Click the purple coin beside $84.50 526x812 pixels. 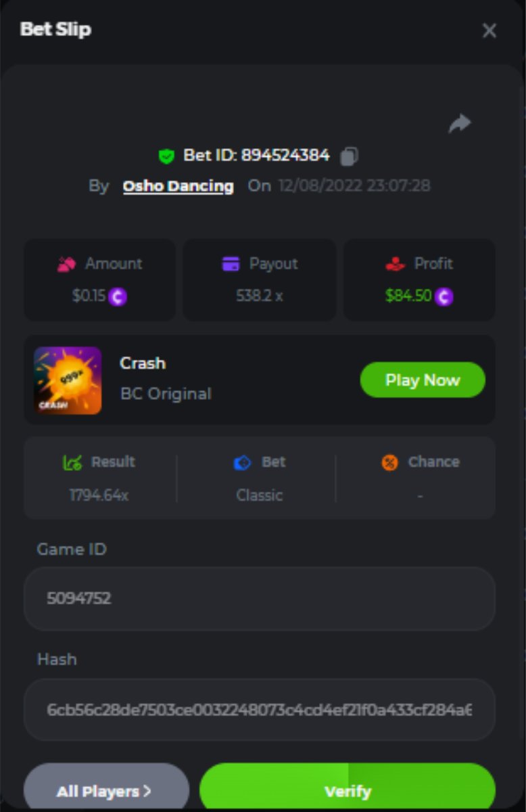click(444, 296)
